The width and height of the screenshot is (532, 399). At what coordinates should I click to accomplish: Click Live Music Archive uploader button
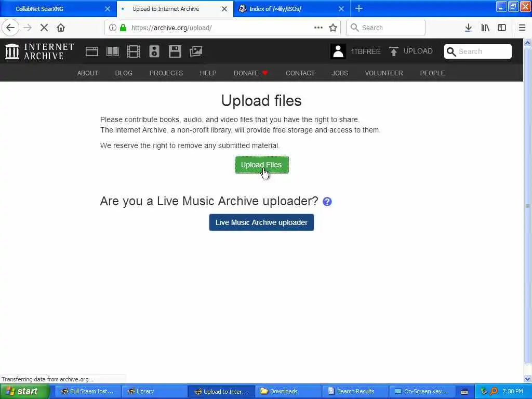click(261, 222)
